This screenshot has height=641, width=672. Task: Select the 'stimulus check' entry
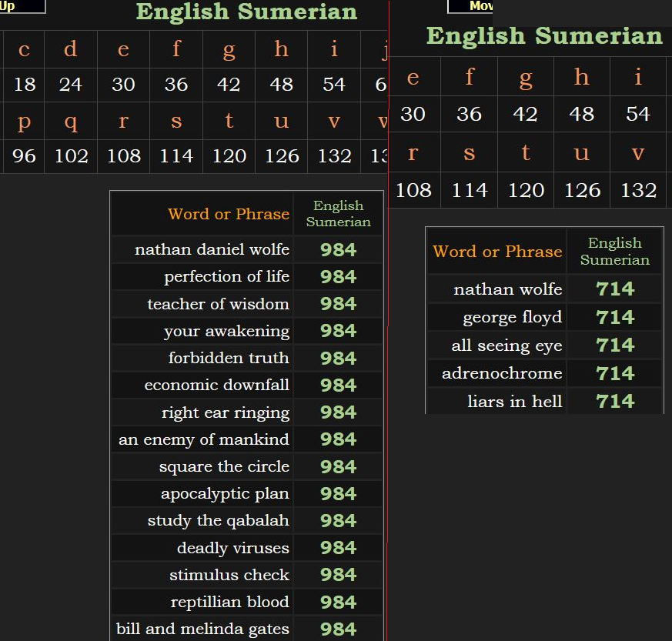[229, 575]
